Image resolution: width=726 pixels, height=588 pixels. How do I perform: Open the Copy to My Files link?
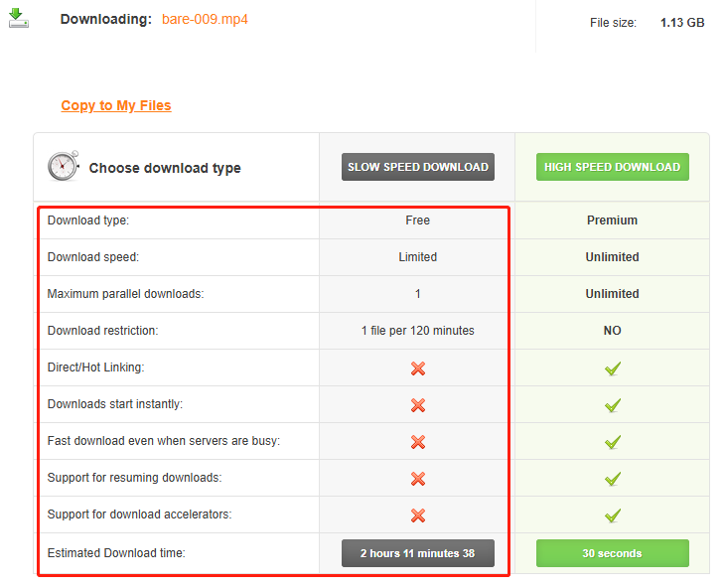pyautogui.click(x=116, y=105)
